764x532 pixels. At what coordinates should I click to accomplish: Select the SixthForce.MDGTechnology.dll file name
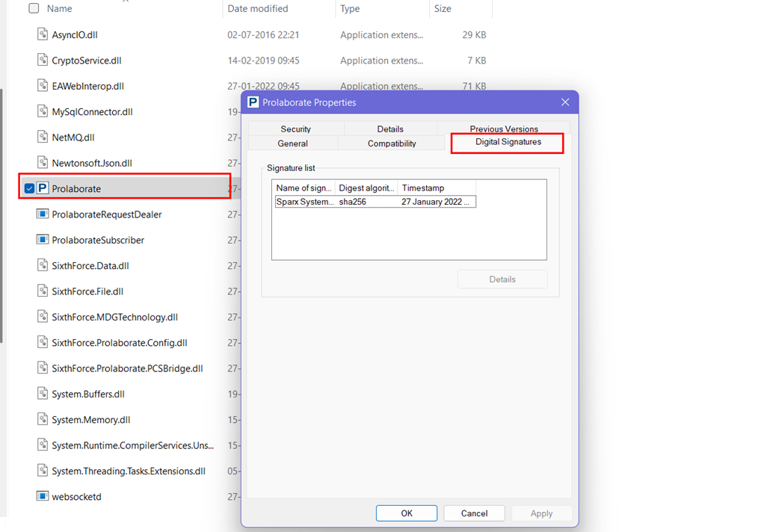(114, 317)
